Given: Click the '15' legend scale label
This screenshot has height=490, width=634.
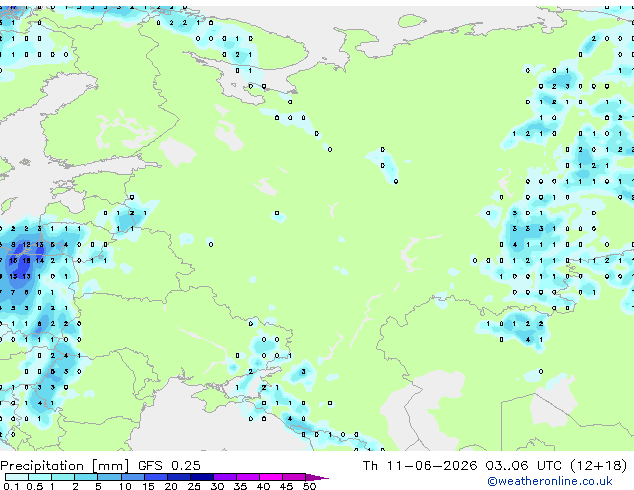Looking at the screenshot, I should coord(148,486).
